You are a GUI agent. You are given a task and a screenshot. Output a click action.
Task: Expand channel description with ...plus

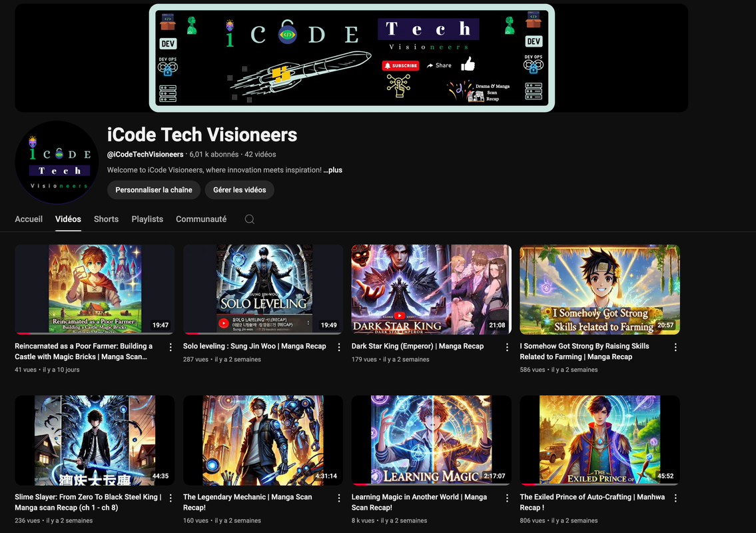click(332, 170)
